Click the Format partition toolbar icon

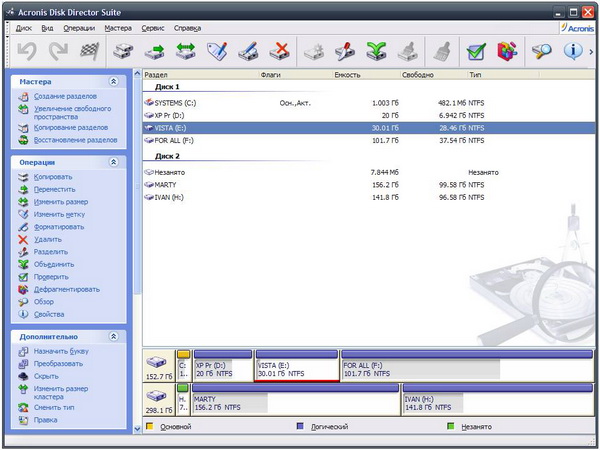pos(248,51)
